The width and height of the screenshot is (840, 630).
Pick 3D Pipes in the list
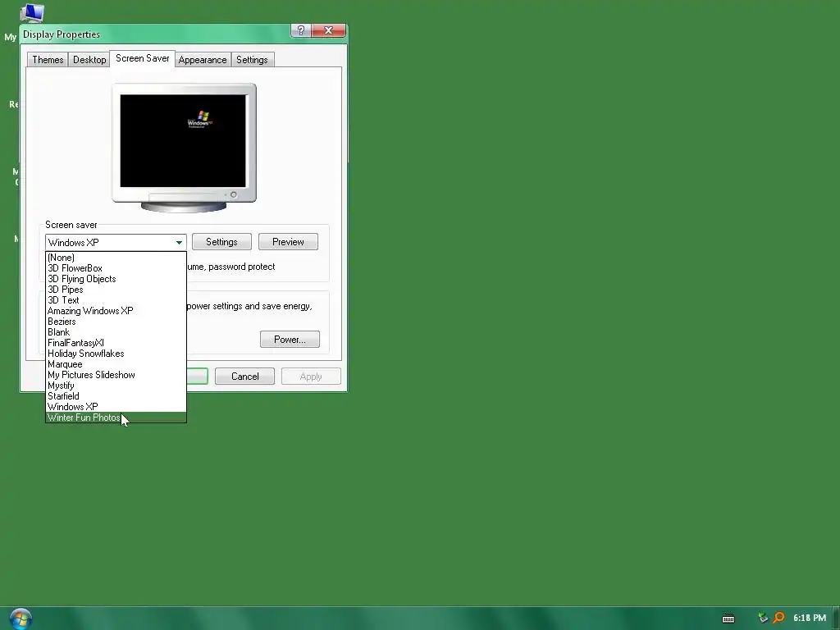click(116, 290)
